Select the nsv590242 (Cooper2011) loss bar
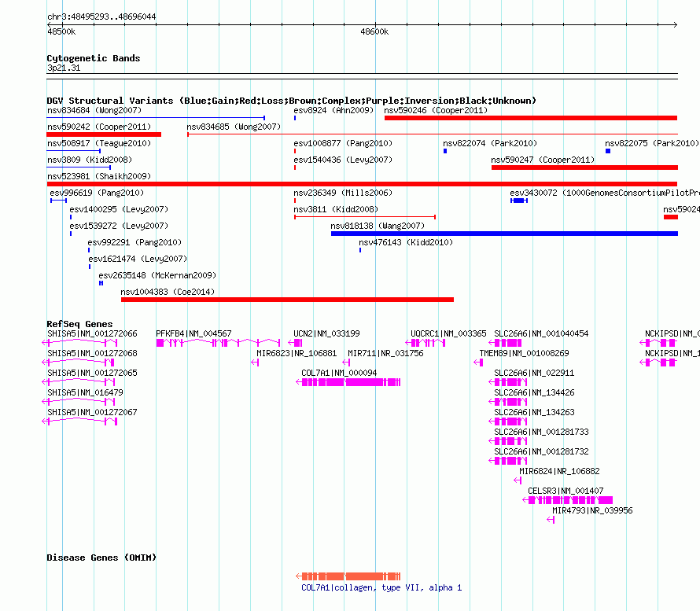Viewport: 700px width, 611px height. click(104, 134)
